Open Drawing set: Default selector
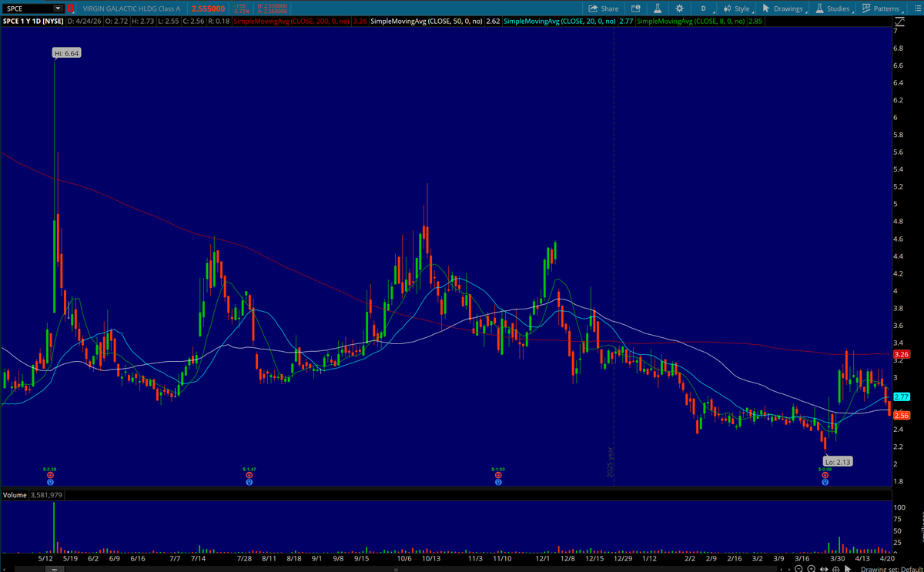Viewport: 924px width, 572px height. [892, 569]
